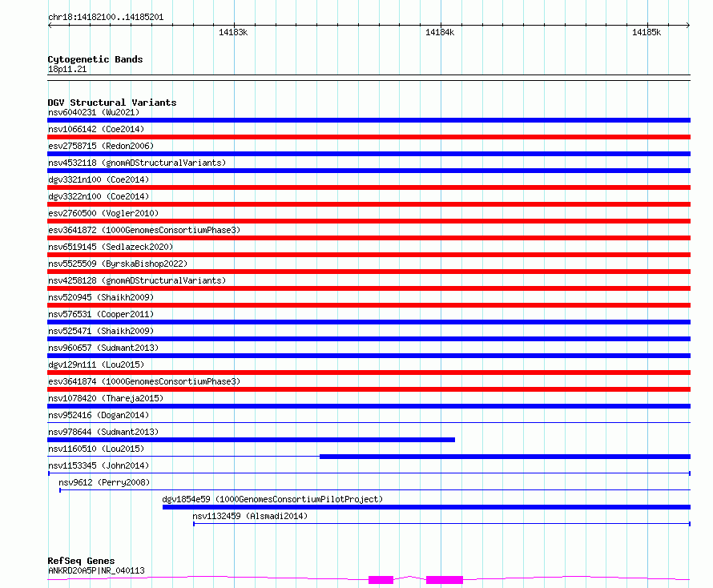Click the blue bar under nsv576531

tap(369, 322)
